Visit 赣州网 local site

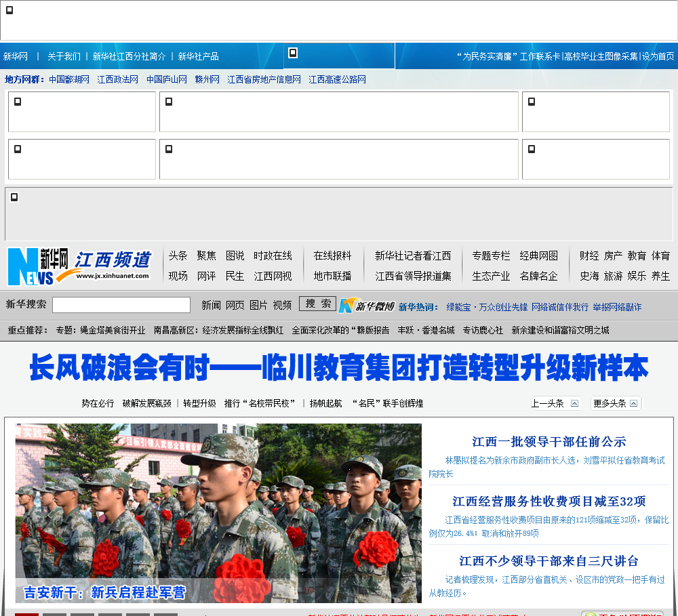pos(207,79)
